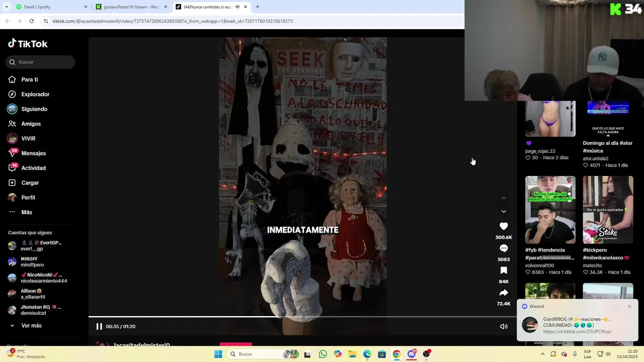Go to previous video arrow
The width and height of the screenshot is (644, 362).
click(x=504, y=198)
